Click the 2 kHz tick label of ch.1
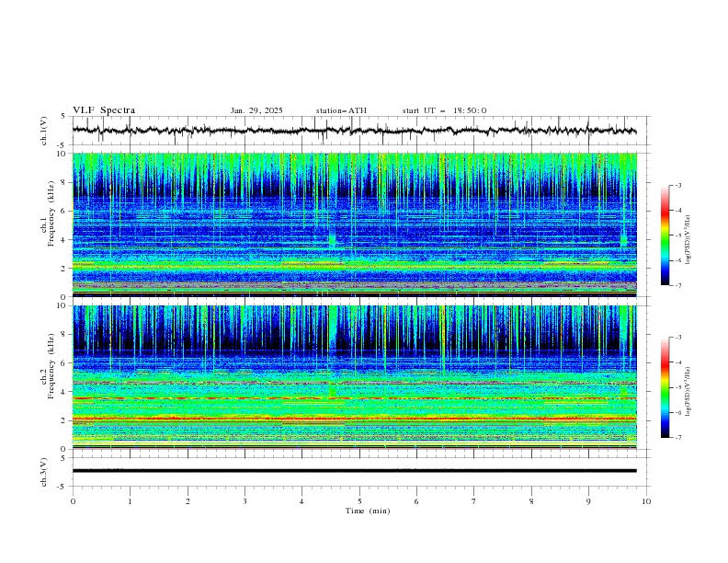Viewport: 728px width, 563px height. pyautogui.click(x=63, y=269)
